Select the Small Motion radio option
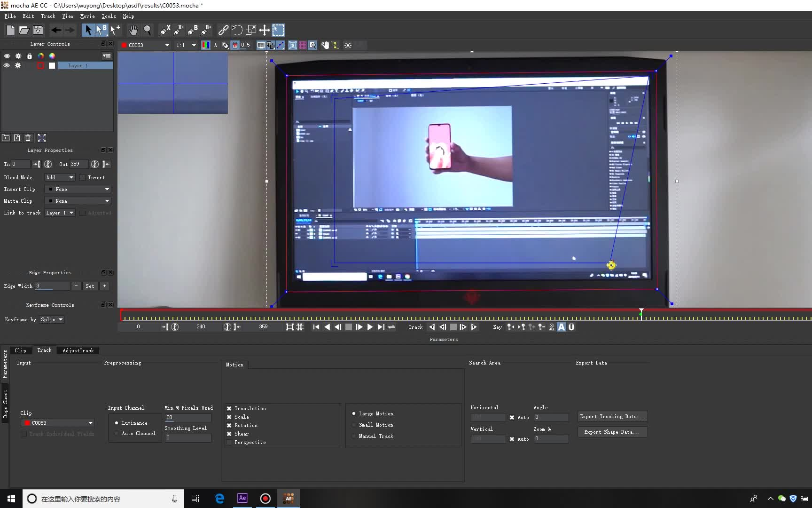The image size is (812, 508). point(354,425)
